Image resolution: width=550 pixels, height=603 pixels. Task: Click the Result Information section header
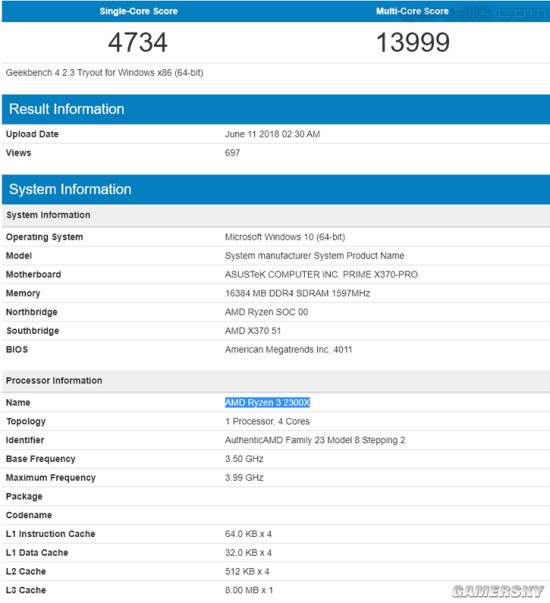[x=276, y=109]
